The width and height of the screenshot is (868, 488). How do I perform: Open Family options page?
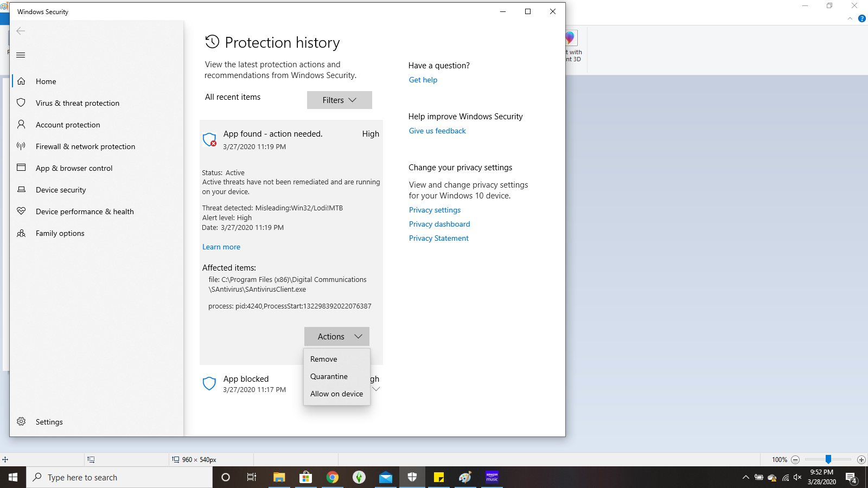coord(97,233)
